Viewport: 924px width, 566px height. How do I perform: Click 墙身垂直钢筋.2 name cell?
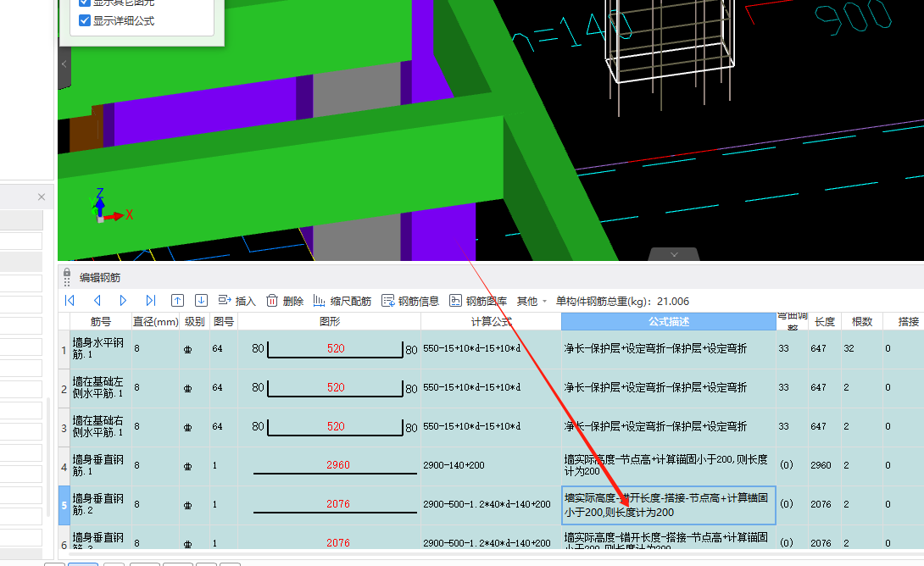click(101, 505)
